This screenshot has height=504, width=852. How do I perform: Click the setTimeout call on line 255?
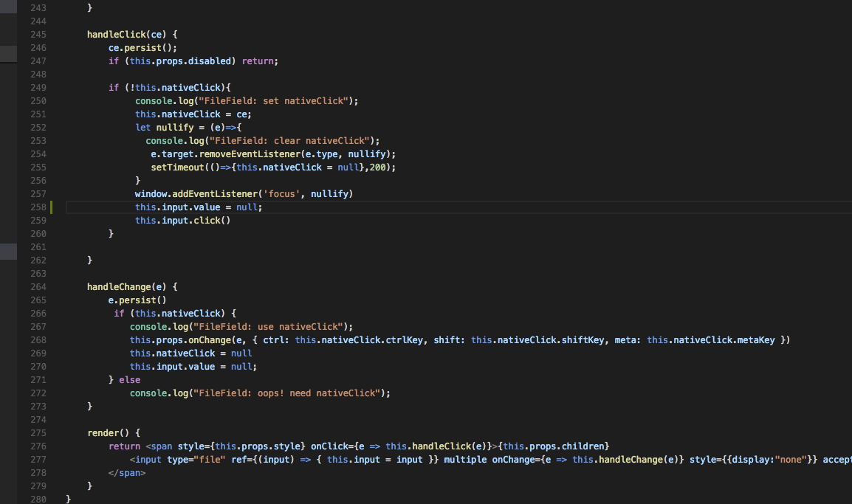177,167
